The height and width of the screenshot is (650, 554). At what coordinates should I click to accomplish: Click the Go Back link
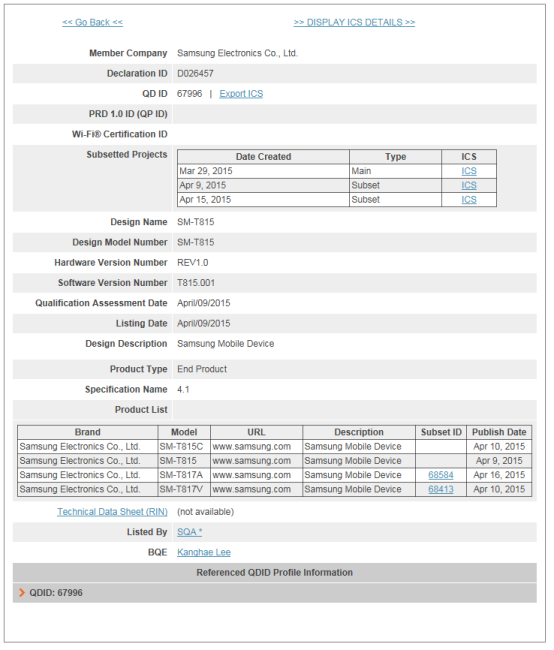point(92,22)
